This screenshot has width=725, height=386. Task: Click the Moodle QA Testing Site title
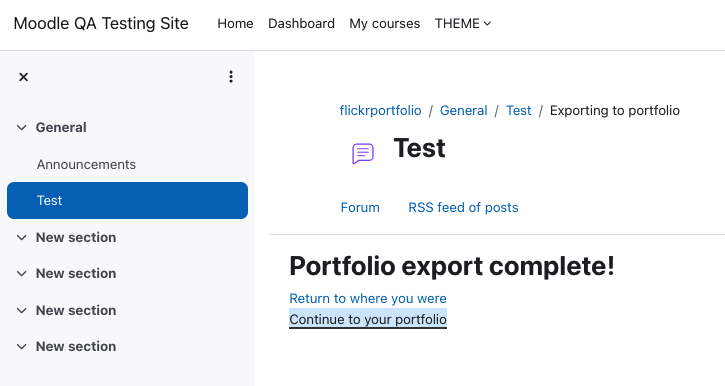101,24
